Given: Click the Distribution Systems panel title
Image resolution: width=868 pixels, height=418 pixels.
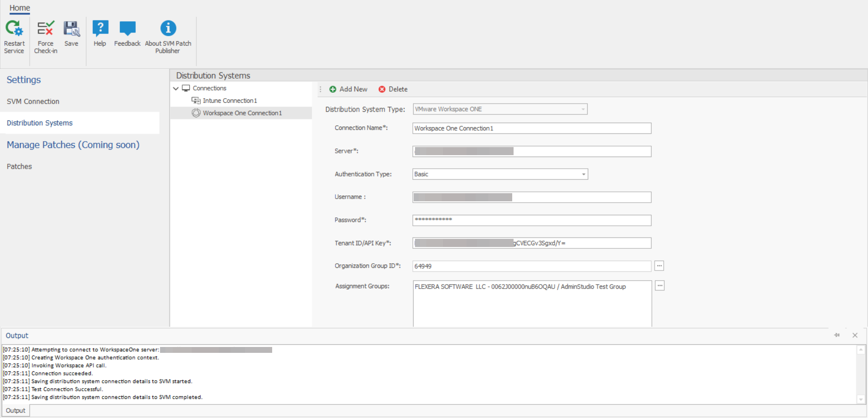Looking at the screenshot, I should 213,76.
